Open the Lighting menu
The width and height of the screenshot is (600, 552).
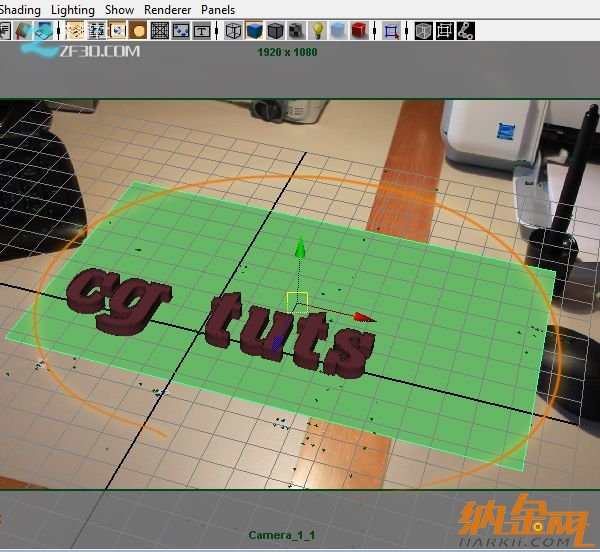73,10
